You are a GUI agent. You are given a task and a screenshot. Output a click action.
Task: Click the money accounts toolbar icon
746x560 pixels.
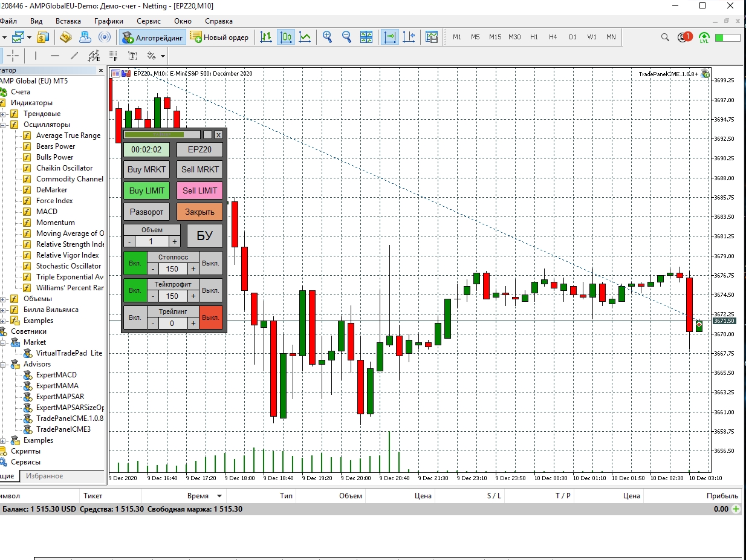coord(42,37)
